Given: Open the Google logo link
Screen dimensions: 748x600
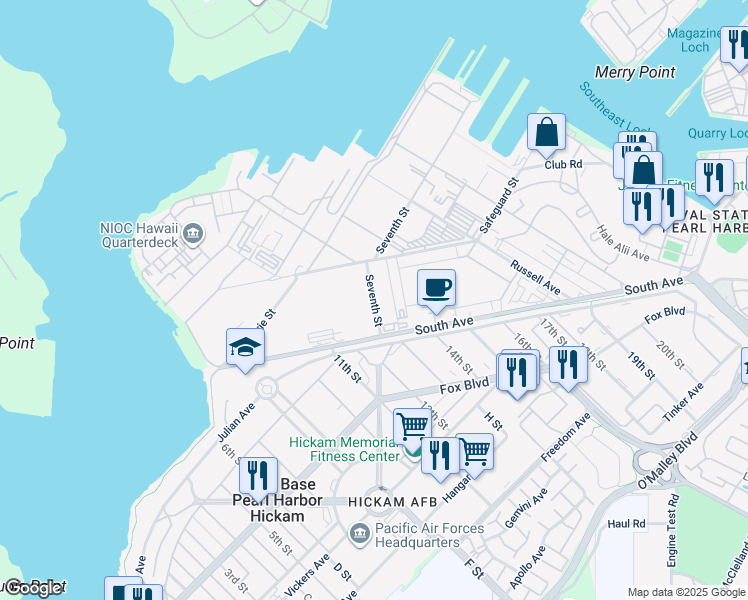Looking at the screenshot, I should coord(33,588).
